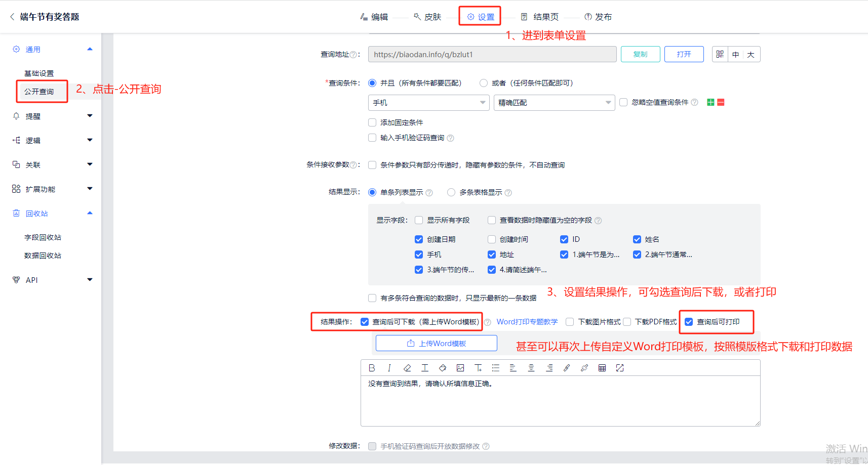Click the fullscreen icon in the editor toolbar

[x=620, y=368]
